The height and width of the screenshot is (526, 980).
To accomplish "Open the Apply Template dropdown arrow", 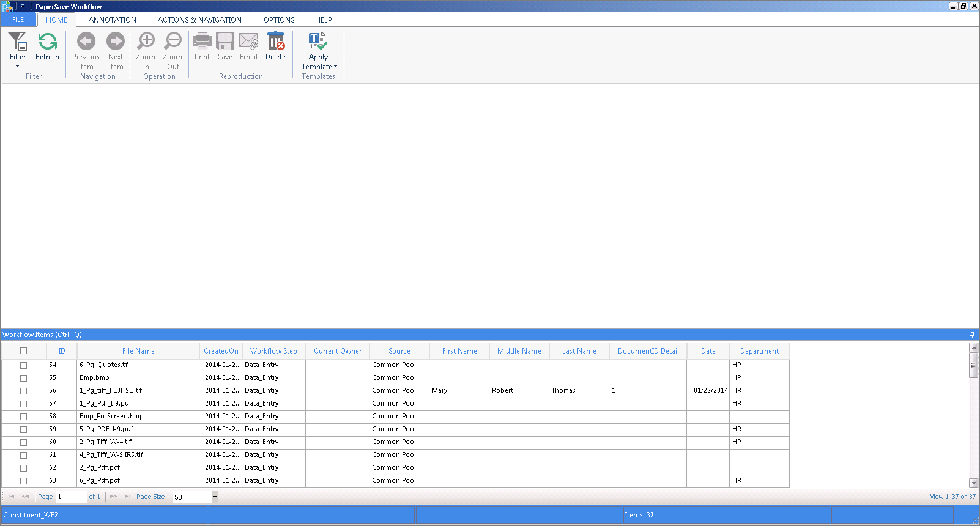I will (335, 67).
